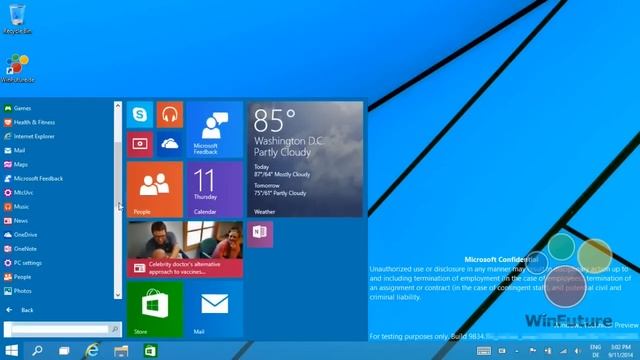640x360 pixels.
Task: Open the green Store tile
Action: (x=155, y=309)
